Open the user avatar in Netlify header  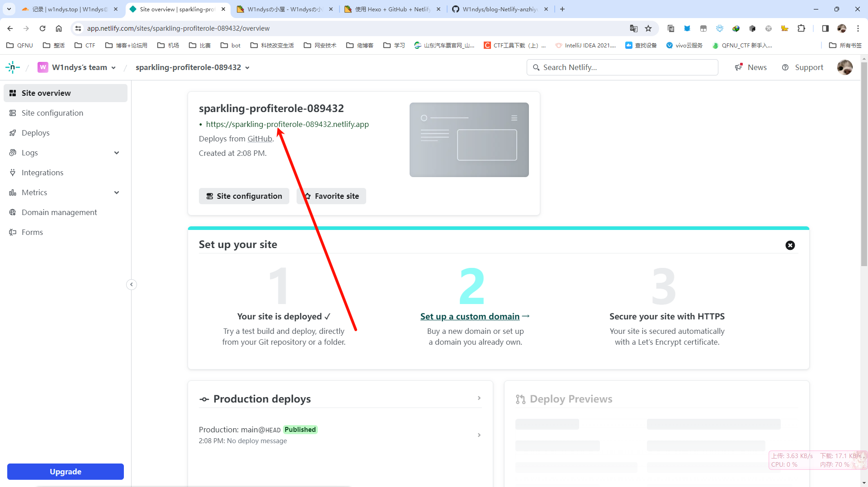(844, 67)
